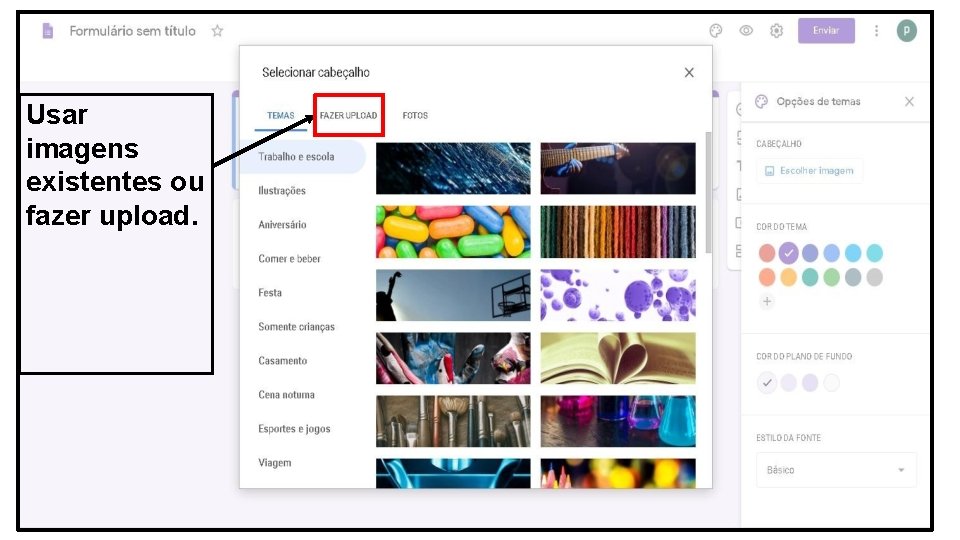Open form settings gear icon
The width and height of the screenshot is (960, 540).
[776, 31]
